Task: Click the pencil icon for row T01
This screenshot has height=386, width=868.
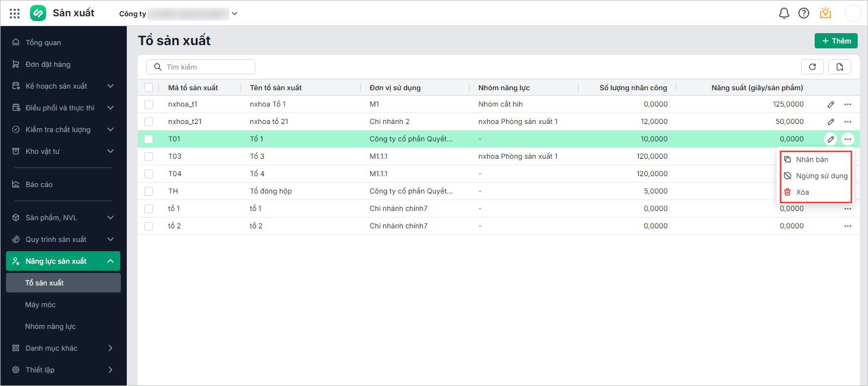Action: point(830,139)
